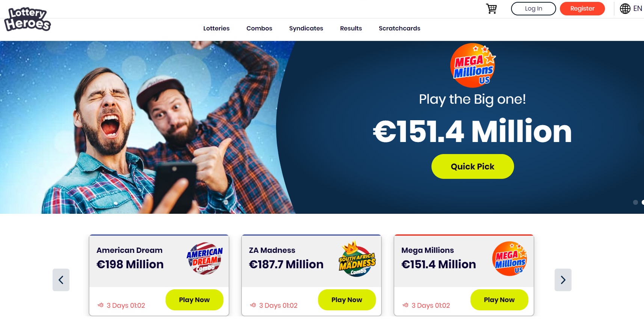Open the shopping cart icon

491,8
